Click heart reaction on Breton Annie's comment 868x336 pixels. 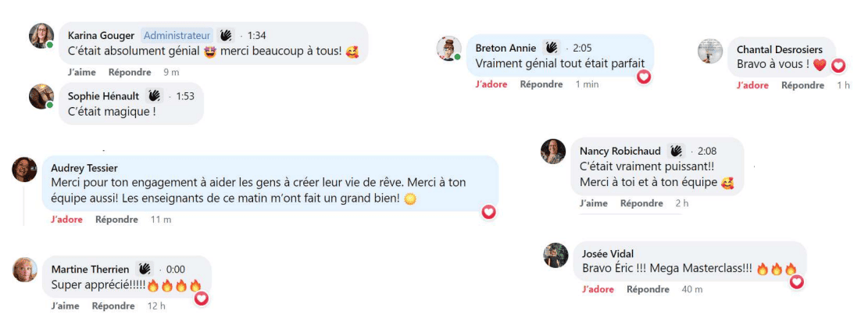(x=645, y=77)
